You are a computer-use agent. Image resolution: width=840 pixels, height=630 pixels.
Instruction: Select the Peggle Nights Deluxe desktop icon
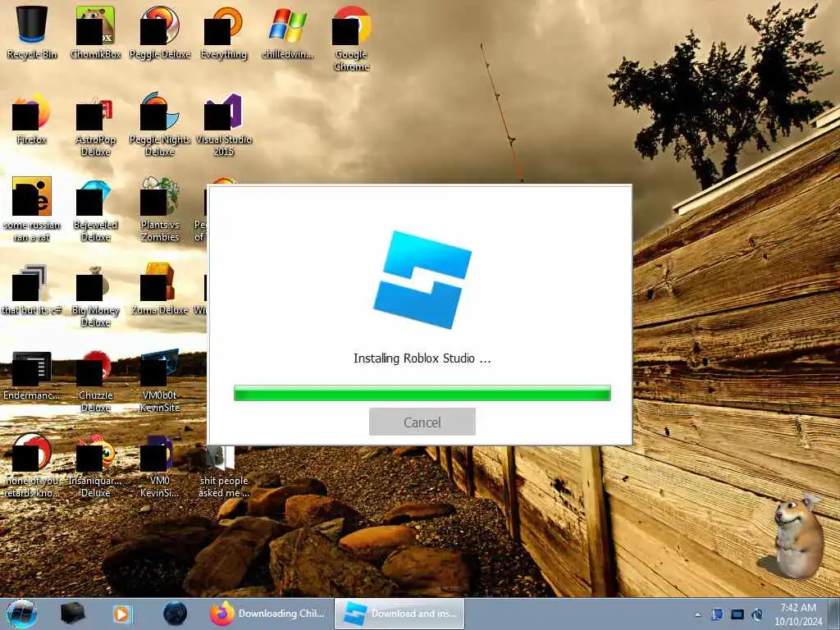[160, 125]
